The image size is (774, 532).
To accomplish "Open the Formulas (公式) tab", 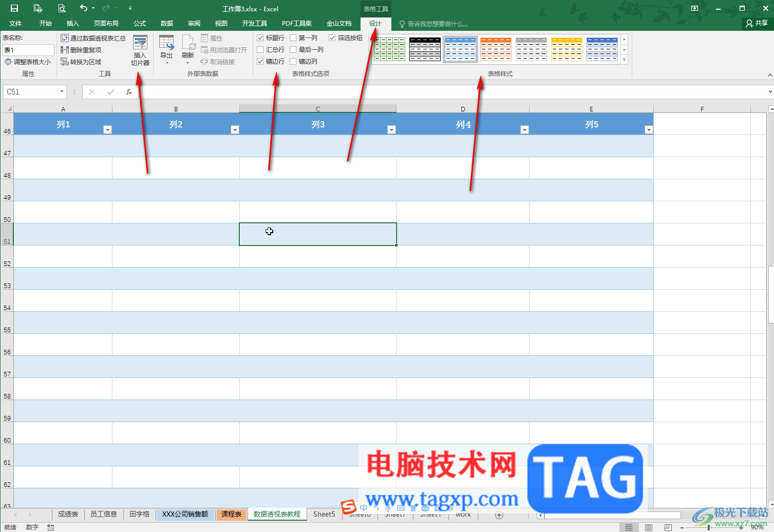I will [x=140, y=24].
